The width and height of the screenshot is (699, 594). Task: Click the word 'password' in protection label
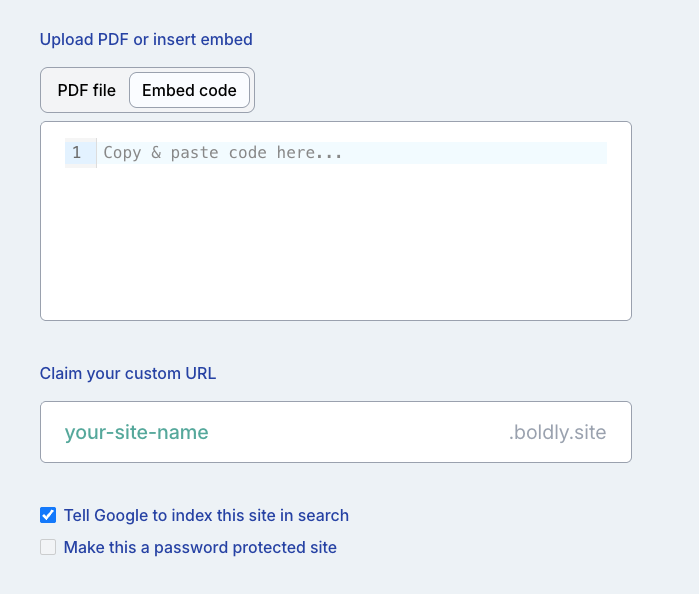195,547
